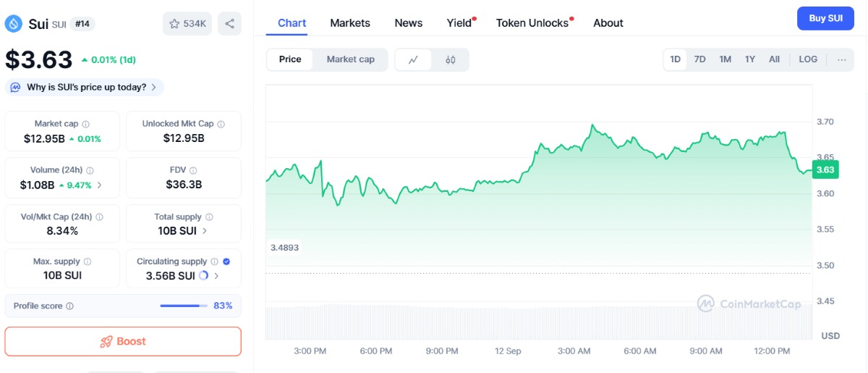Click the 83% profile score value
Image resolution: width=868 pixels, height=373 pixels.
(x=223, y=306)
